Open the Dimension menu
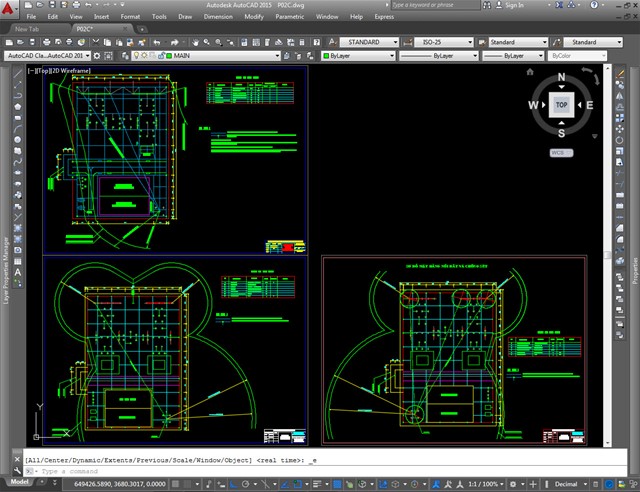Screen dimensions: 640x492 click(x=218, y=17)
